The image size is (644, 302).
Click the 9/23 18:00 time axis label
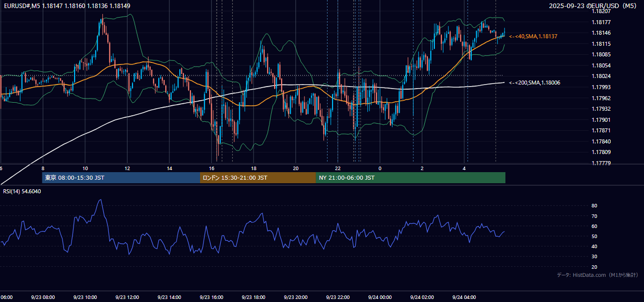(253, 297)
